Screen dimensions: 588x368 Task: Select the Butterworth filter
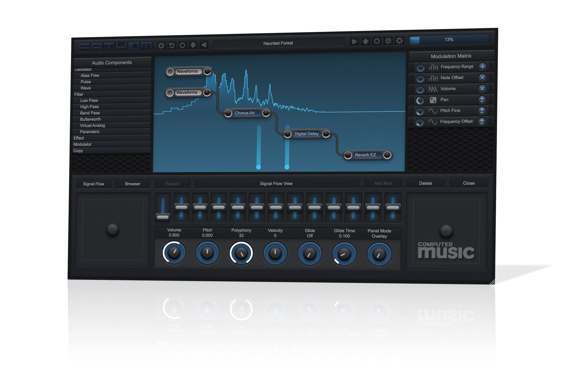click(x=112, y=119)
